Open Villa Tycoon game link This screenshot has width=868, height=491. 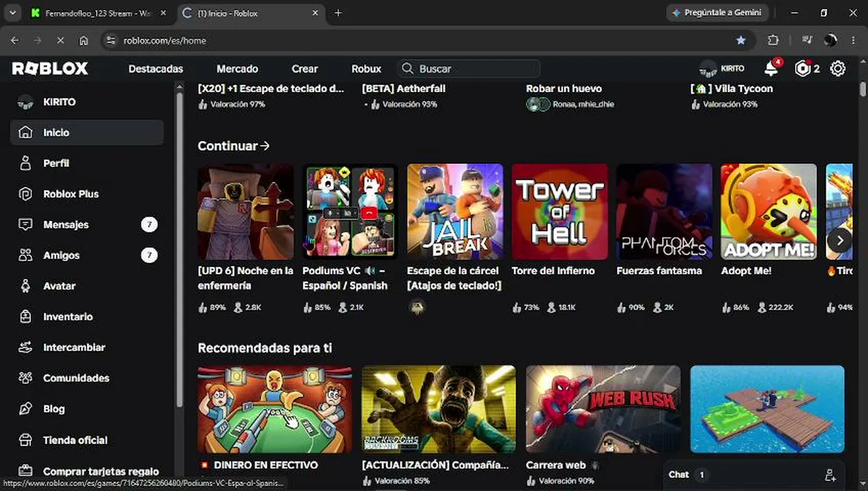click(x=732, y=89)
